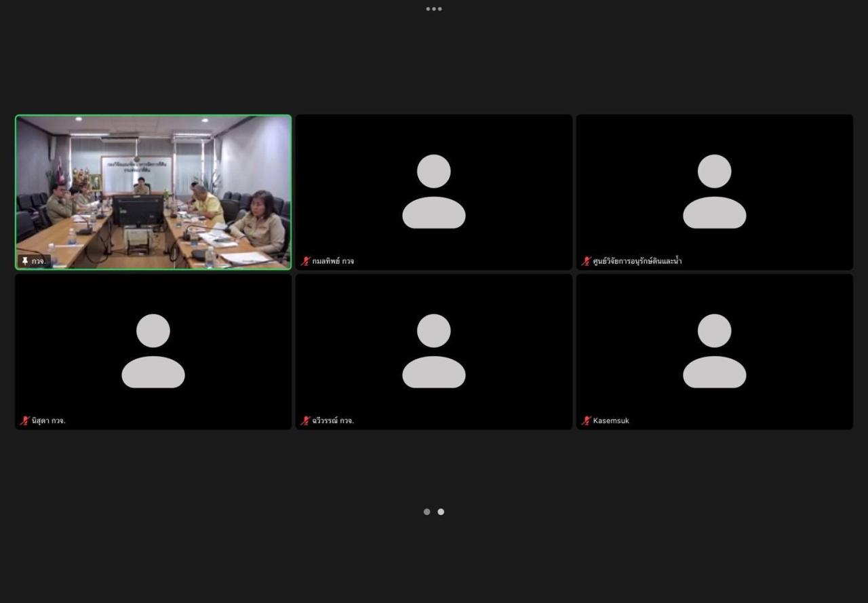Select นิสุดา กวจ. avatar placeholder
This screenshot has width=868, height=603.
(153, 351)
